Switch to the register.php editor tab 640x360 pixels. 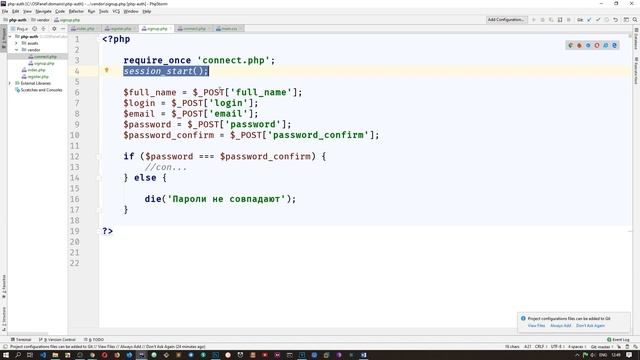coord(119,29)
